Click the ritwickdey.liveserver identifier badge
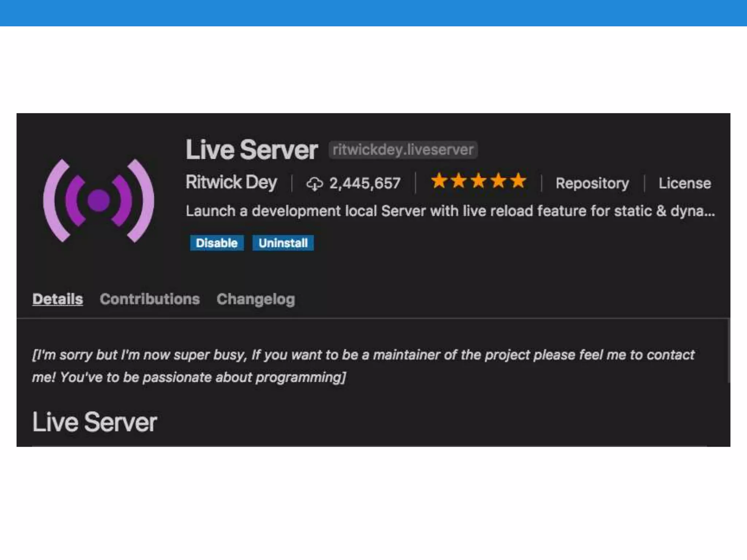Screen dimensions: 747x560 pyautogui.click(x=403, y=150)
